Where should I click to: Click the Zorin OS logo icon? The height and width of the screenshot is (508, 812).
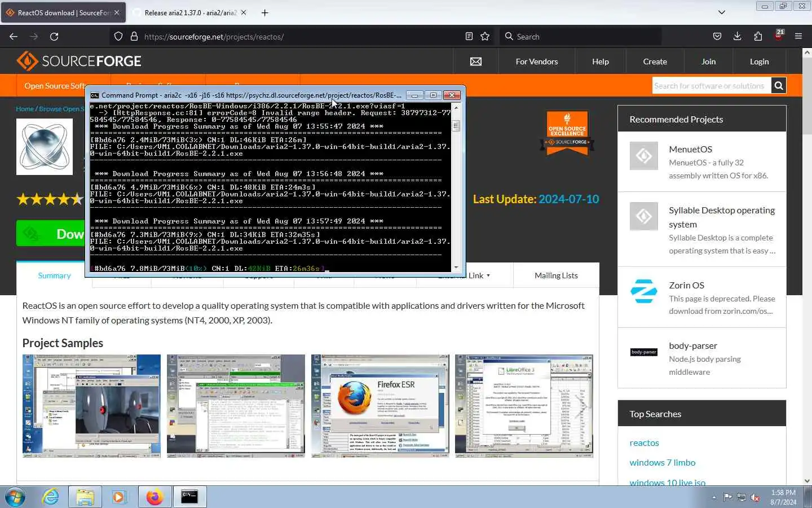644,291
